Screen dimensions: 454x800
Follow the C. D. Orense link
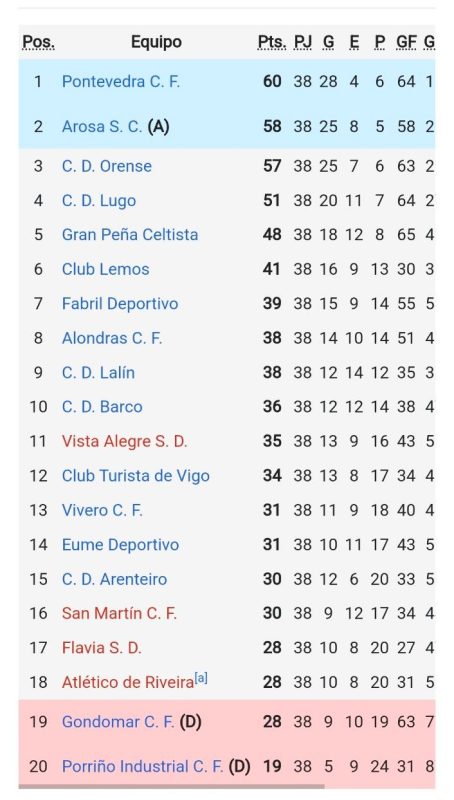coord(107,166)
